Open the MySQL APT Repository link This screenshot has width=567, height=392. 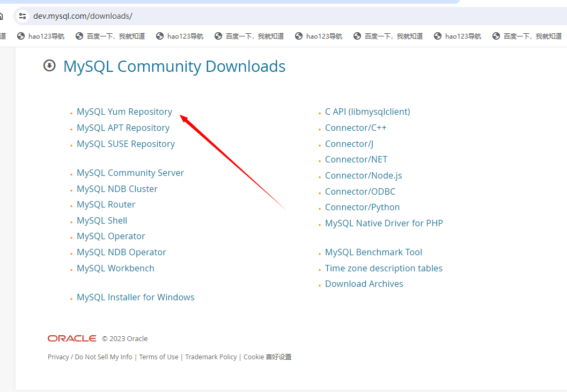[123, 128]
